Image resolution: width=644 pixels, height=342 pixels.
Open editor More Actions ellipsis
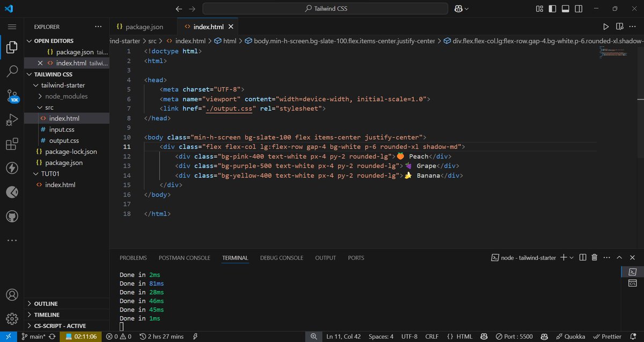point(633,26)
